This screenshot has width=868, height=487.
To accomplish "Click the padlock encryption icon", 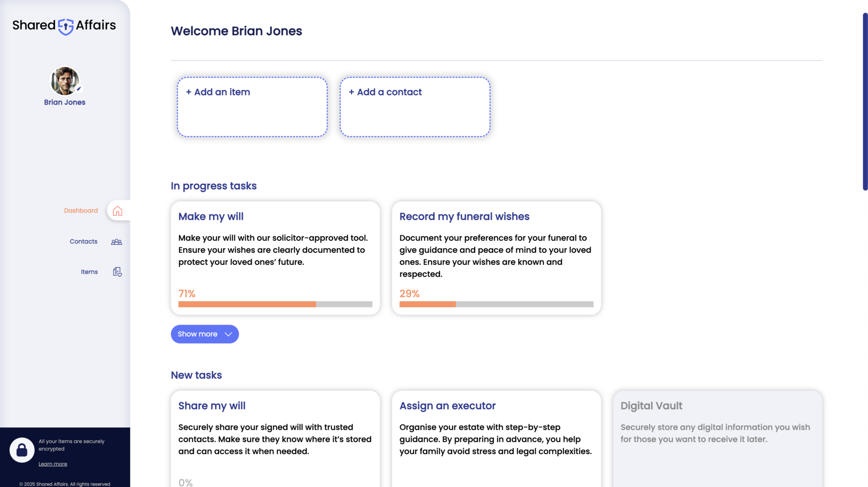I will pos(22,450).
